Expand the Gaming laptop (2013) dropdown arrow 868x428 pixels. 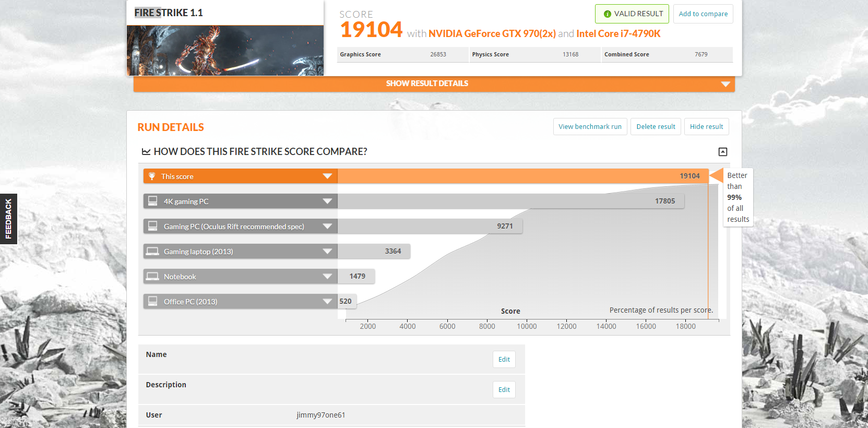[x=327, y=251]
